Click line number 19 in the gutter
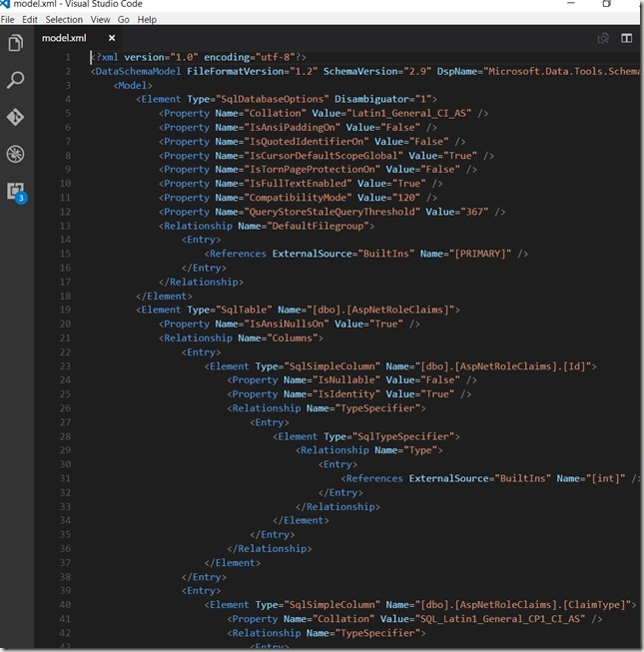644x652 pixels. [x=65, y=310]
